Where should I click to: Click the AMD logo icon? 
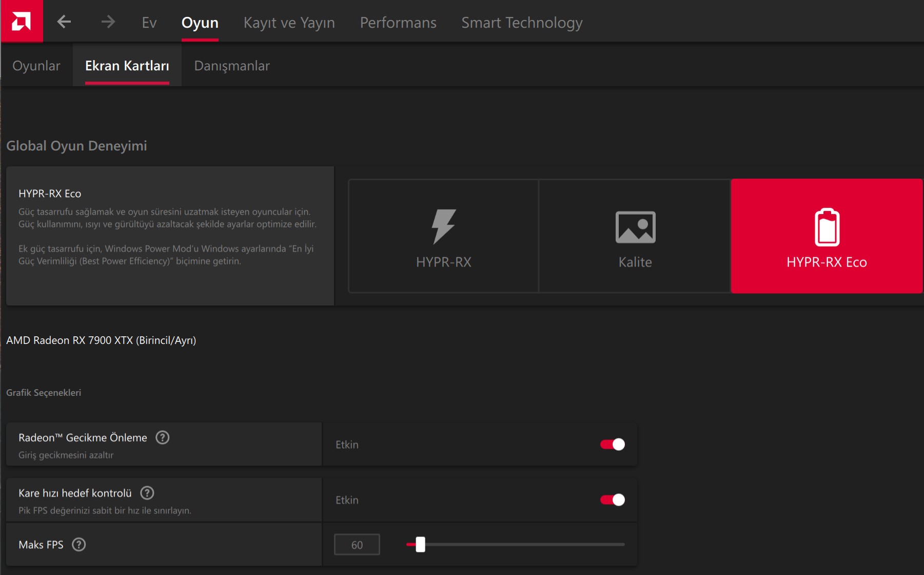[22, 21]
